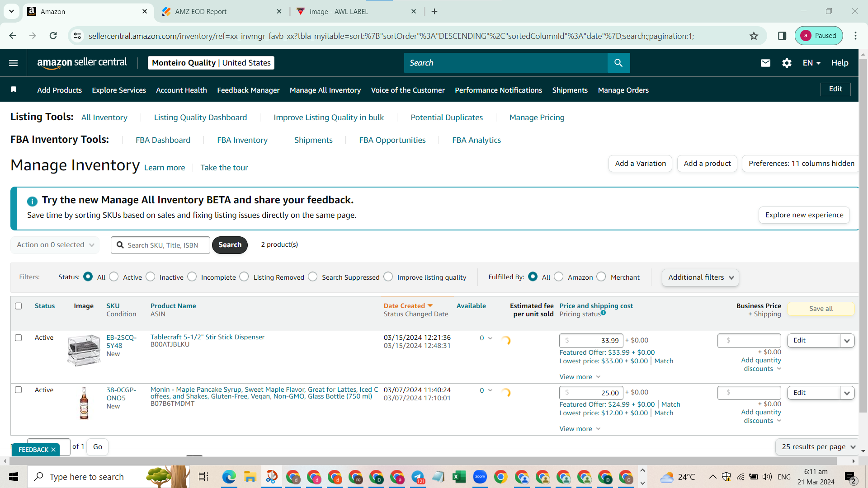Image resolution: width=868 pixels, height=488 pixels.
Task: Open the Windows Start menu
Action: [14, 477]
